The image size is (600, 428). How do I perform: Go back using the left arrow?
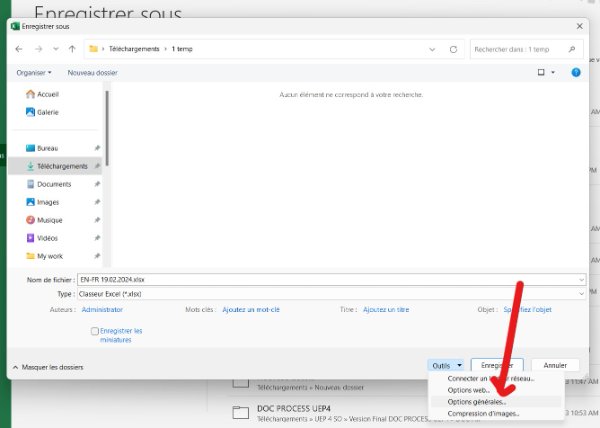19,49
